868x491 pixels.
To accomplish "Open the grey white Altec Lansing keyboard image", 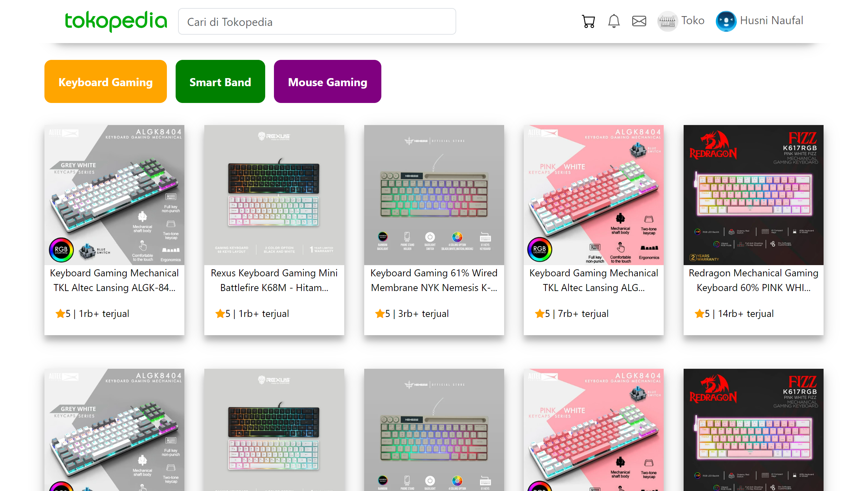I will click(x=114, y=195).
